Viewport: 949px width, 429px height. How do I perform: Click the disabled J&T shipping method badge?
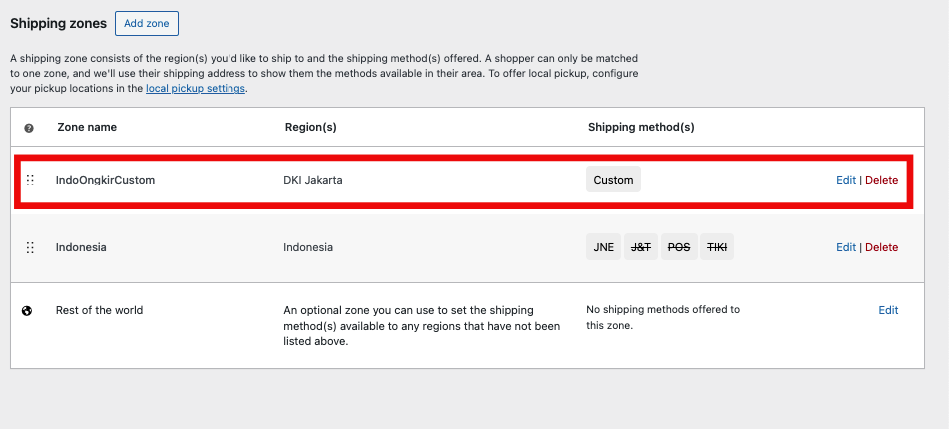coord(641,247)
